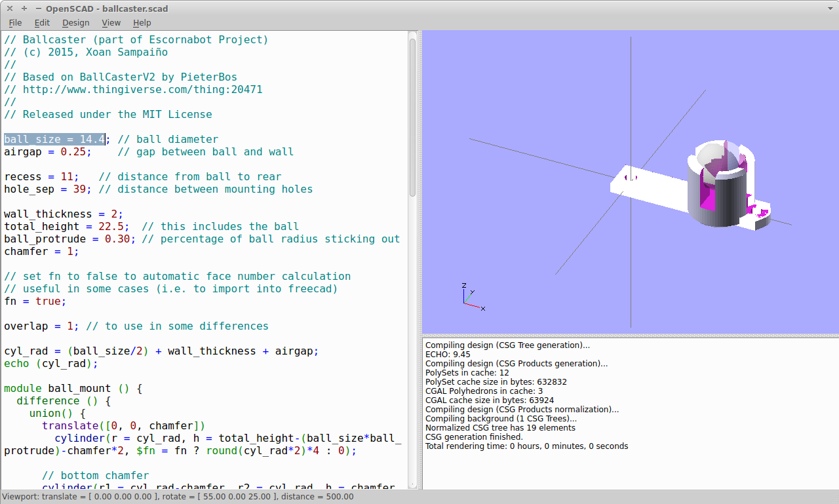Viewport: 839px width, 504px height.
Task: Click the 'ECHO: 9.45' console line
Action: [448, 354]
